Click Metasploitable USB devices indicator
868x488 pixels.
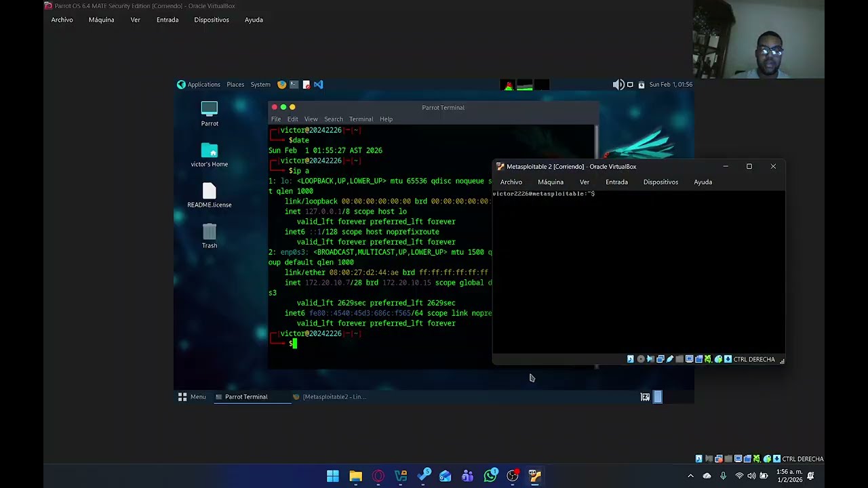pyautogui.click(x=670, y=359)
